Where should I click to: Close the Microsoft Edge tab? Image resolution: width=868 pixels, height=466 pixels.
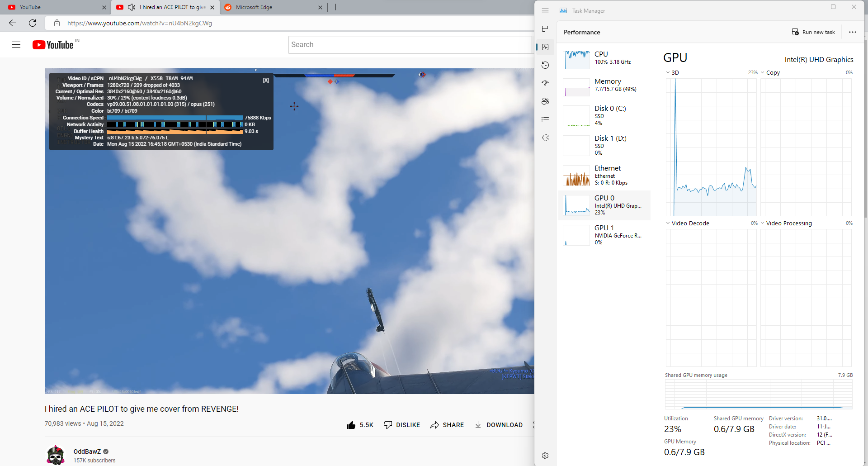(320, 7)
